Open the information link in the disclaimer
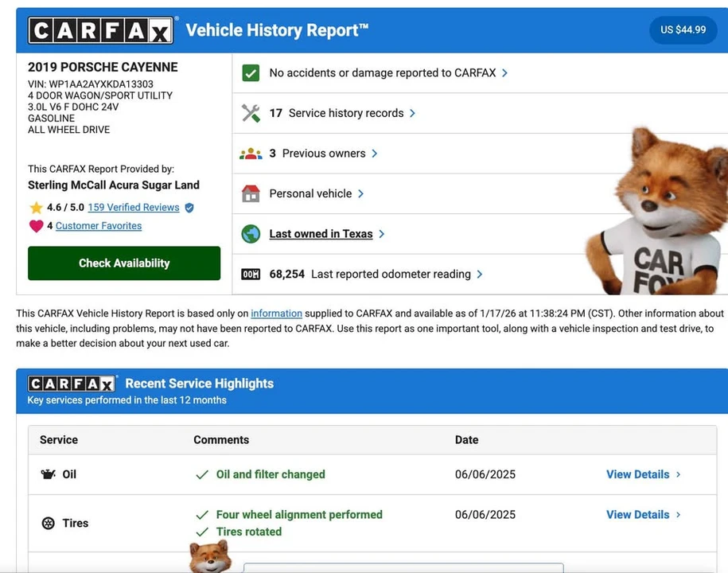The width and height of the screenshot is (728, 573). [276, 314]
